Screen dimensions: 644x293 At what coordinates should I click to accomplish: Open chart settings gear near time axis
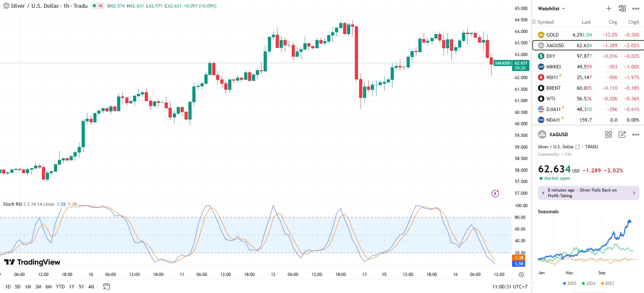click(x=521, y=275)
